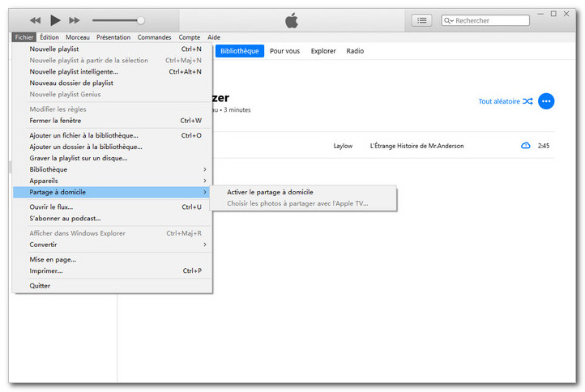Viewport: 585px width, 392px height.
Task: Expand the Partage à domicile submenu
Action: coord(113,192)
